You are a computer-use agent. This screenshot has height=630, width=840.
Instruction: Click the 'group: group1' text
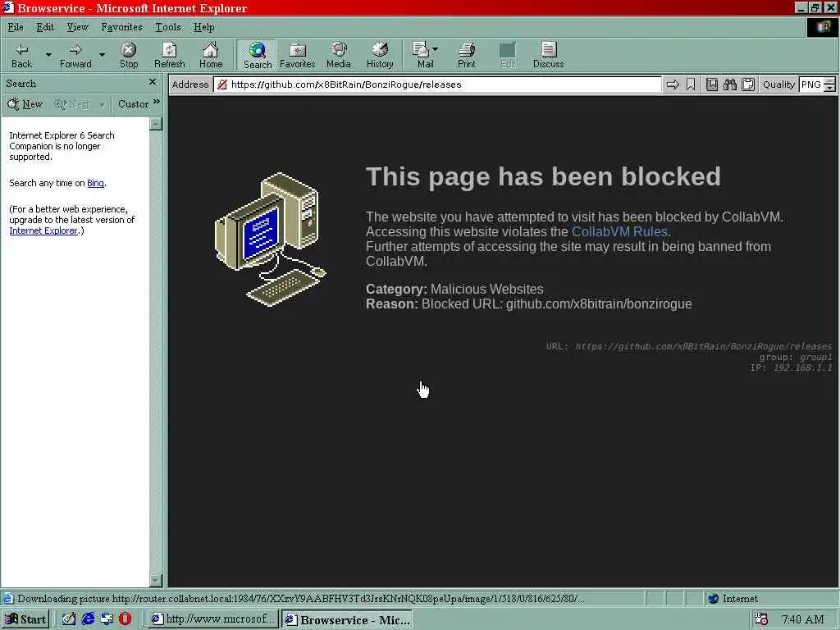coord(796,357)
